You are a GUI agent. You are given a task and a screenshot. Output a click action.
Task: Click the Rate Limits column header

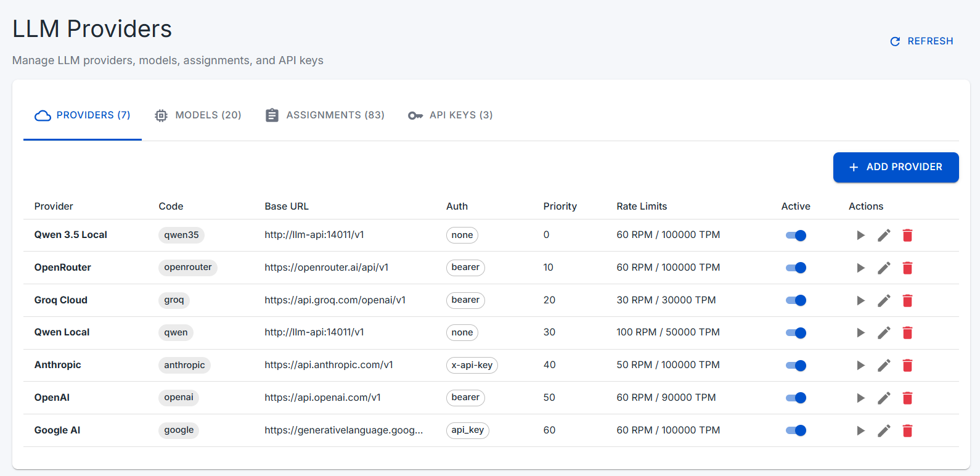coord(642,207)
